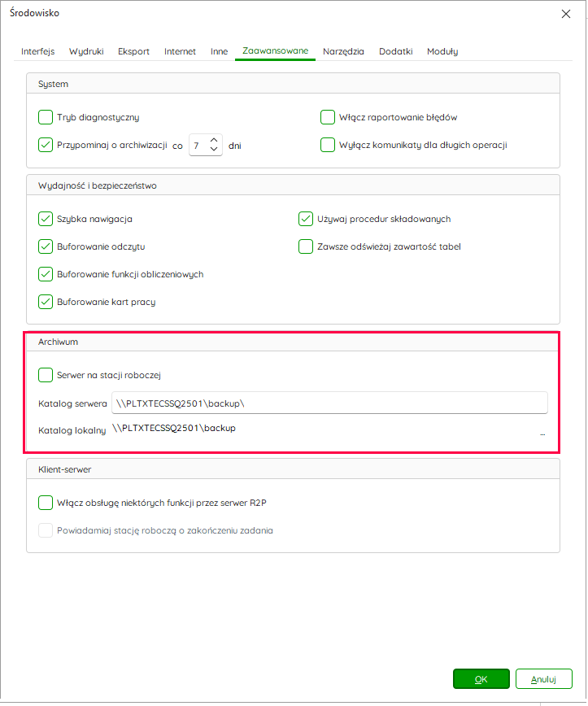This screenshot has width=588, height=706.
Task: Enable Tryb diagnostyczny checkbox
Action: click(46, 117)
